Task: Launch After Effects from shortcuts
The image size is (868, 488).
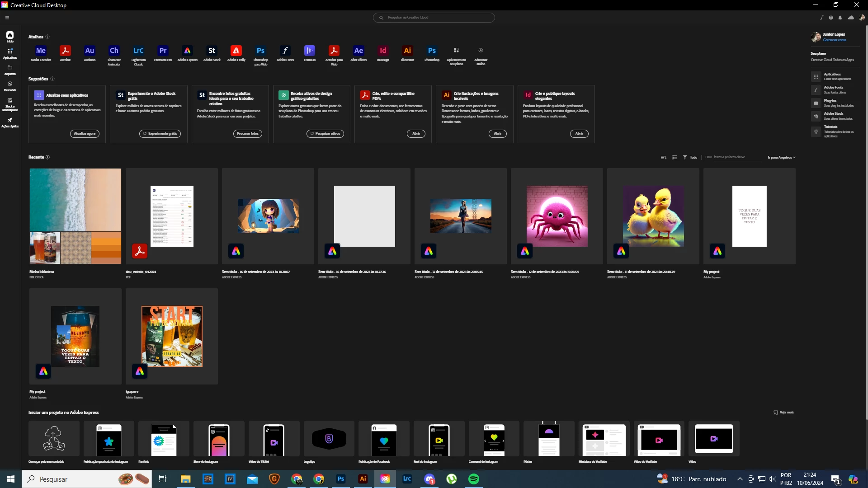Action: pyautogui.click(x=359, y=51)
